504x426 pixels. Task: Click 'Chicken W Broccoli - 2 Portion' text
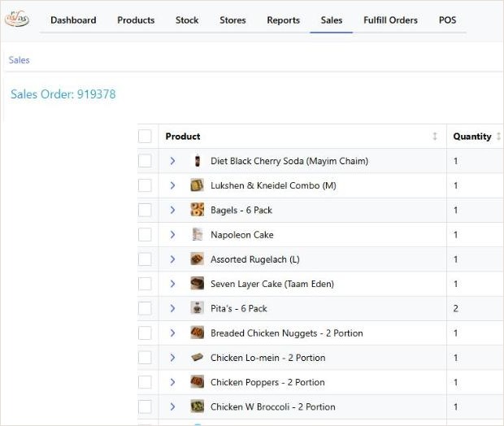coord(273,407)
